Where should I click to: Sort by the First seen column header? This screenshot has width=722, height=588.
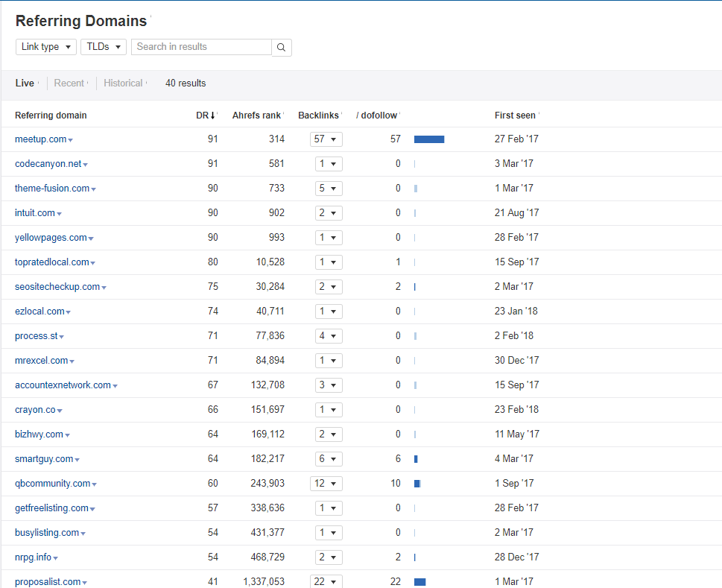click(515, 115)
